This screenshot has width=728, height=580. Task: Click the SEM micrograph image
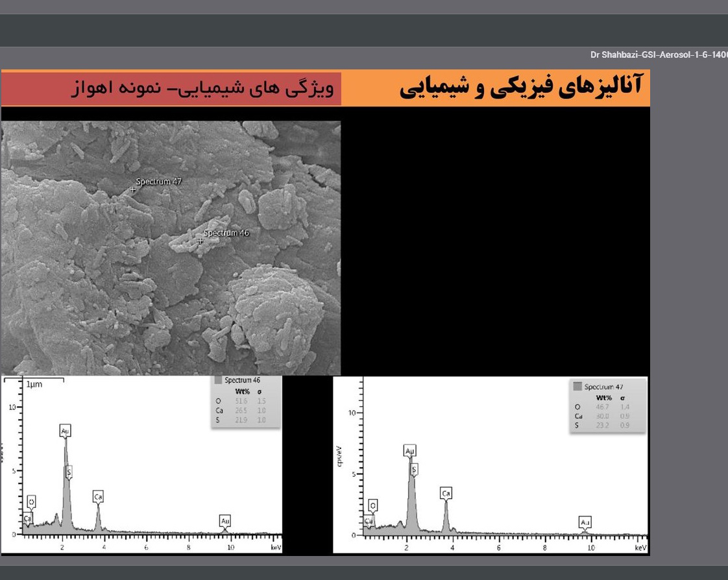point(171,248)
